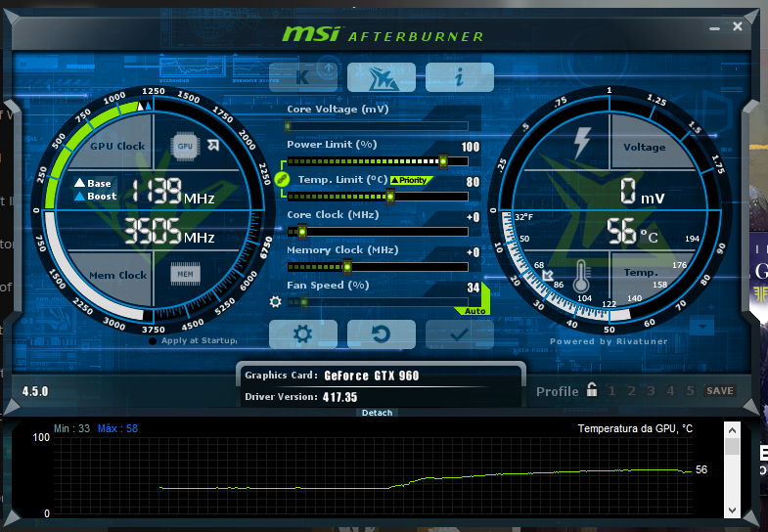Viewport: 768px width, 532px height.
Task: Open settings gear button below sliders
Action: [303, 334]
